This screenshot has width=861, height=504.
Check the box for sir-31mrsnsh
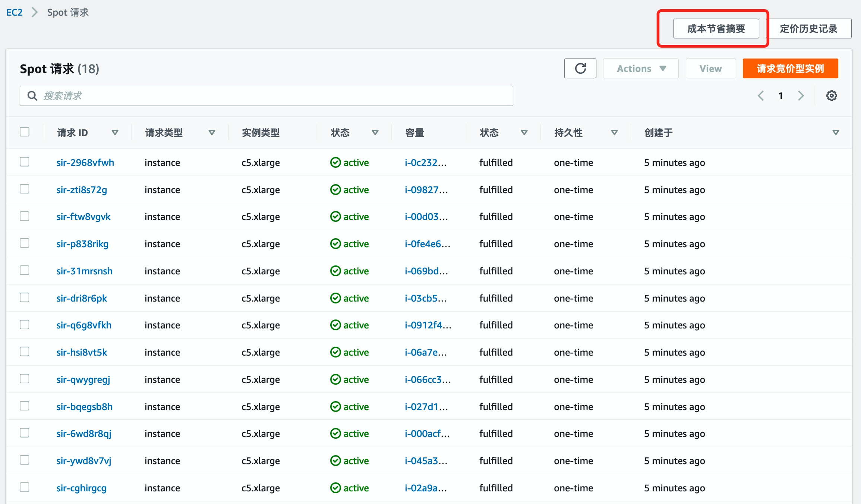pyautogui.click(x=25, y=270)
